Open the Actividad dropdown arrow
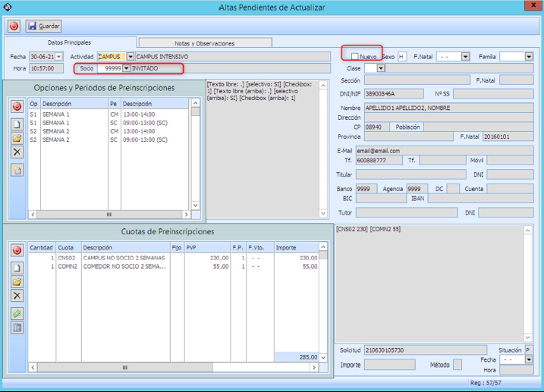The height and width of the screenshot is (392, 544). click(130, 57)
